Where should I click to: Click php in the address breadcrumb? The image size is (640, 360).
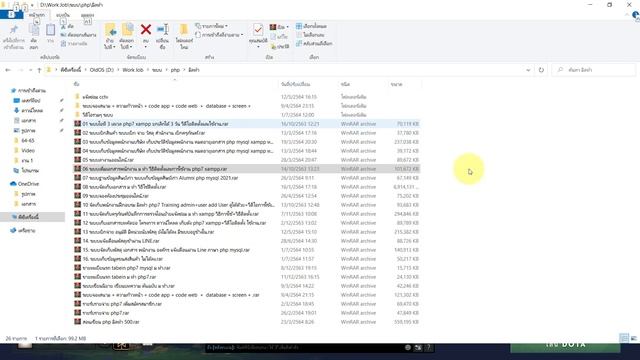point(175,70)
